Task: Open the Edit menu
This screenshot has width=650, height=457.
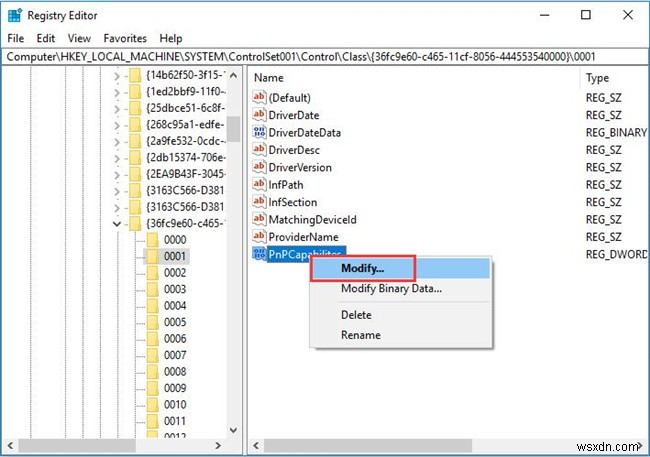Action: [x=46, y=38]
